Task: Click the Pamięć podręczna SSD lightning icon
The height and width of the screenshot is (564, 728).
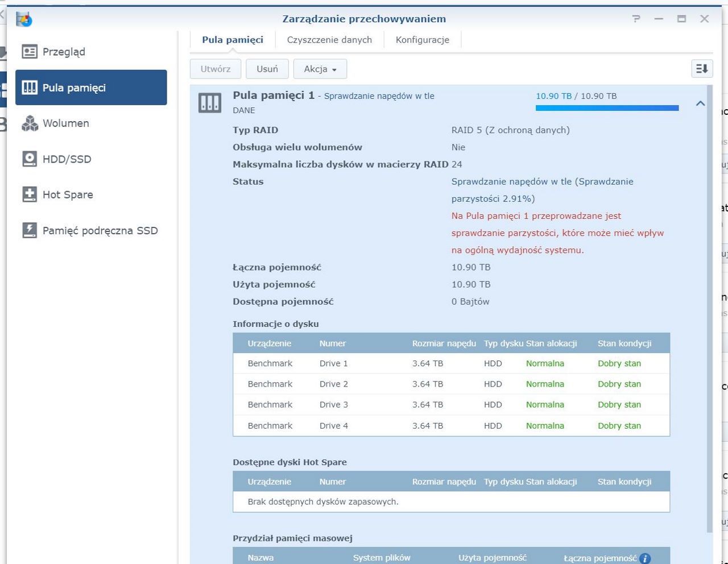Action: tap(30, 230)
